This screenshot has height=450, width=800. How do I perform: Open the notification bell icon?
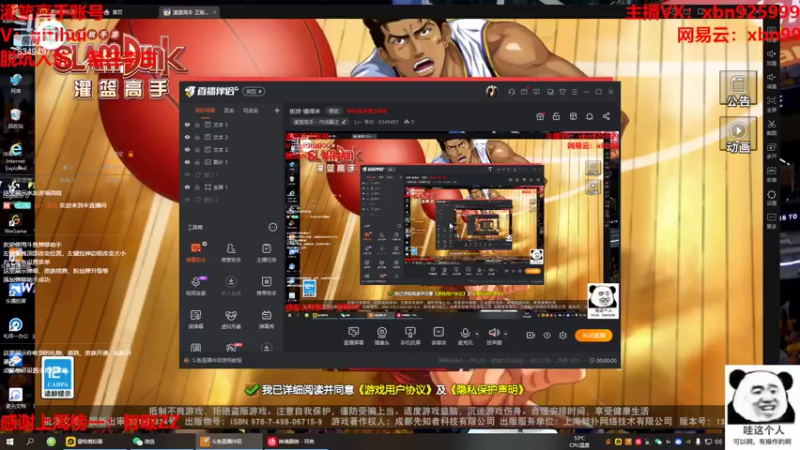tap(589, 116)
